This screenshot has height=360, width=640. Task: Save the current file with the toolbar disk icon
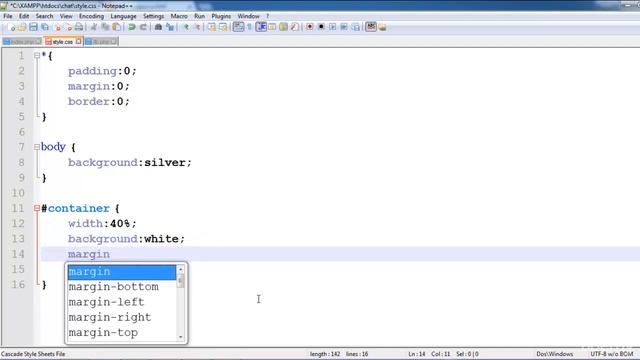pyautogui.click(x=33, y=27)
